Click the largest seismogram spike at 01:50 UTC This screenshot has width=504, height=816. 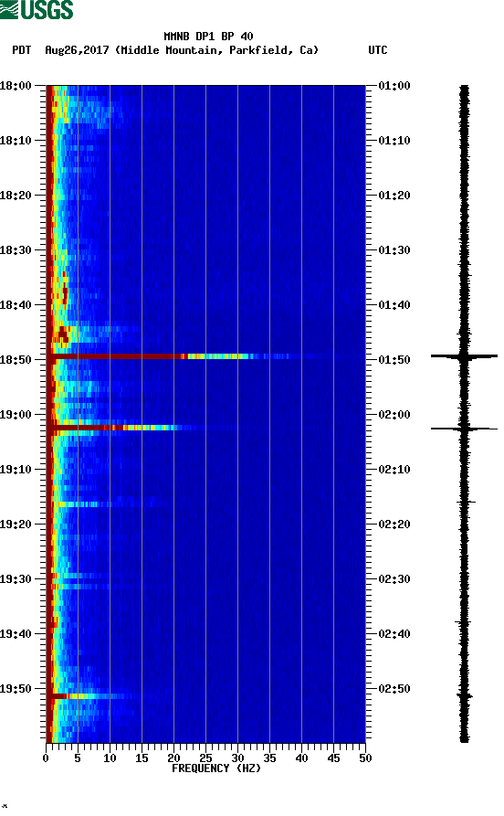pos(464,356)
